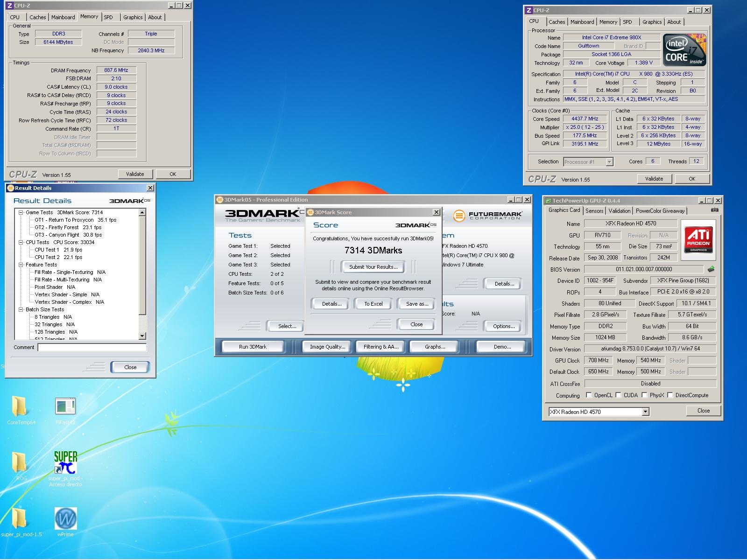Click the Intel Core i7 logo in CPU-Z

685,50
